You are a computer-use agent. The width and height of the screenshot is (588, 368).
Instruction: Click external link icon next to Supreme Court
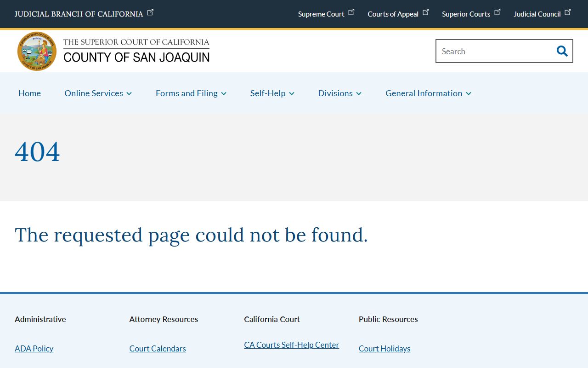351,12
